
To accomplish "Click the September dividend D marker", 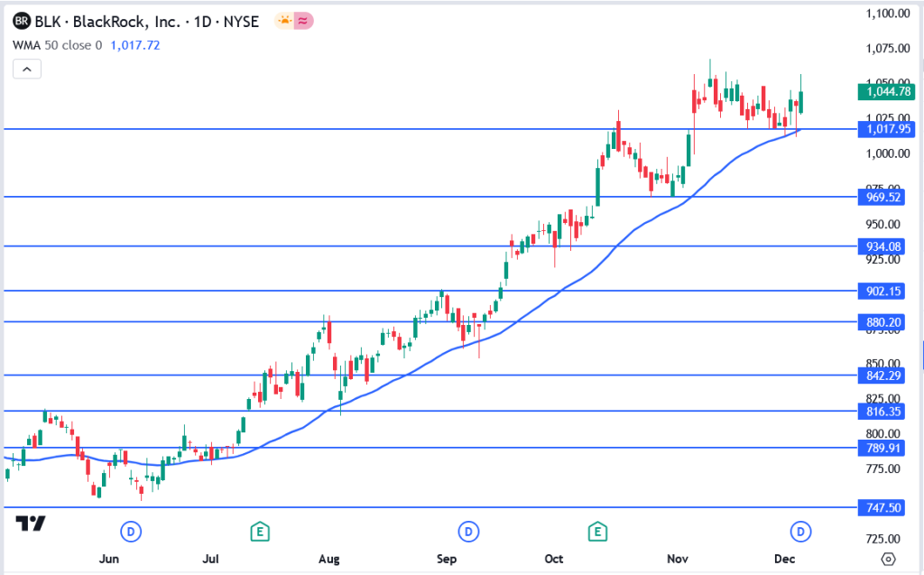I will [x=467, y=531].
